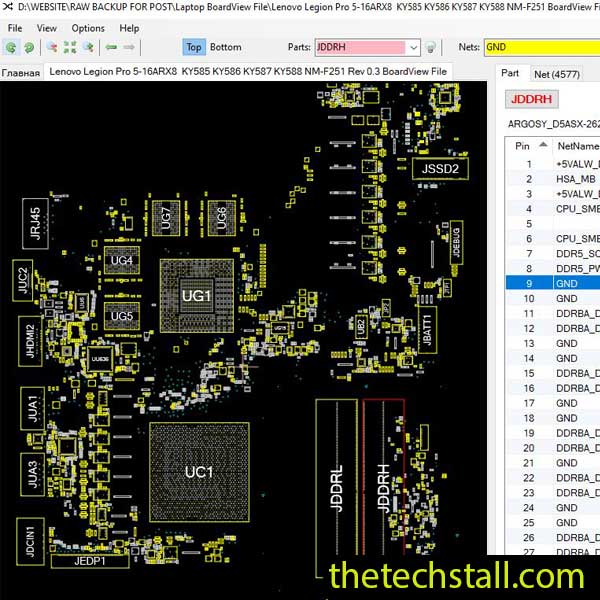Select the JRJ45 connector on board

point(35,223)
